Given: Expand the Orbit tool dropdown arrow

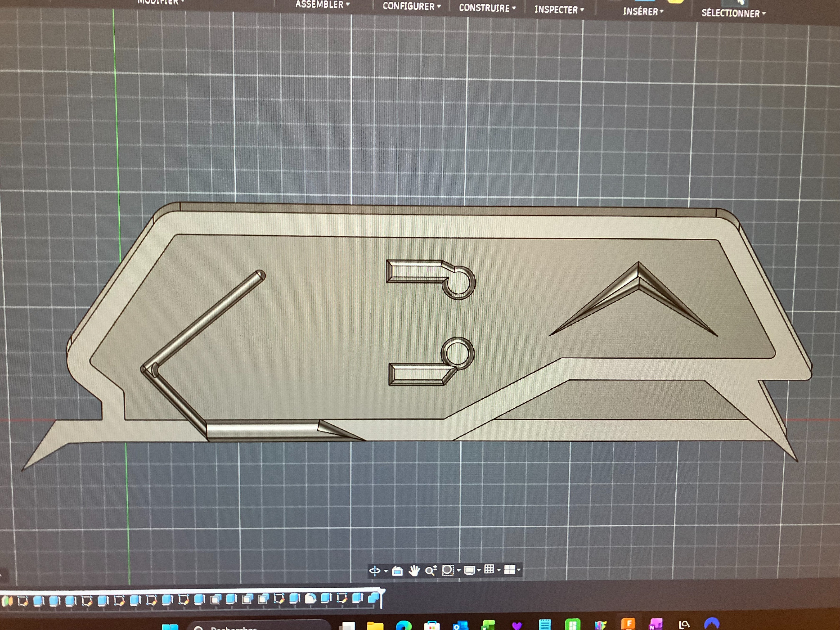Looking at the screenshot, I should click(x=386, y=571).
